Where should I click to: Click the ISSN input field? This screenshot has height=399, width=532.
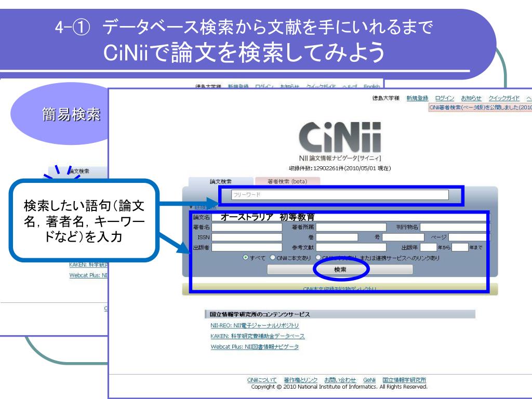(247, 237)
